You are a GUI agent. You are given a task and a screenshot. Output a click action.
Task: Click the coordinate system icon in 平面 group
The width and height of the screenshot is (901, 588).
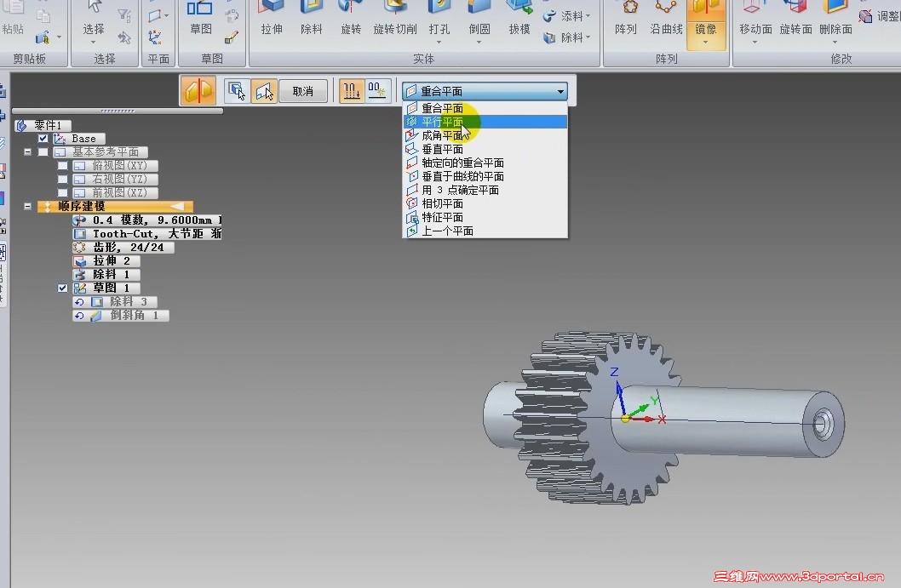[155, 38]
